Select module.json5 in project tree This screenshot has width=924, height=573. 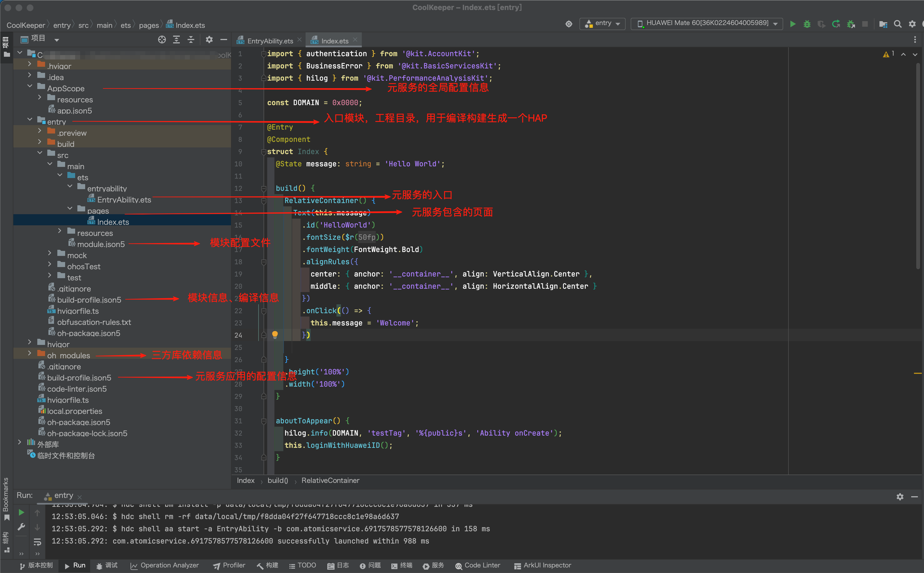click(x=101, y=244)
